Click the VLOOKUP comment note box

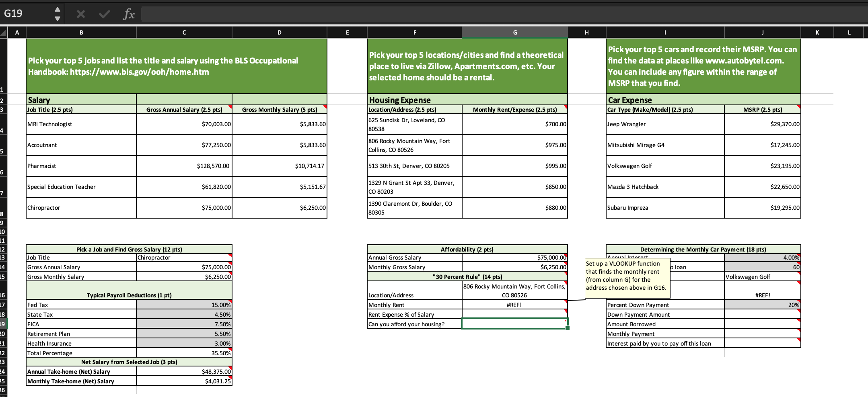[627, 278]
